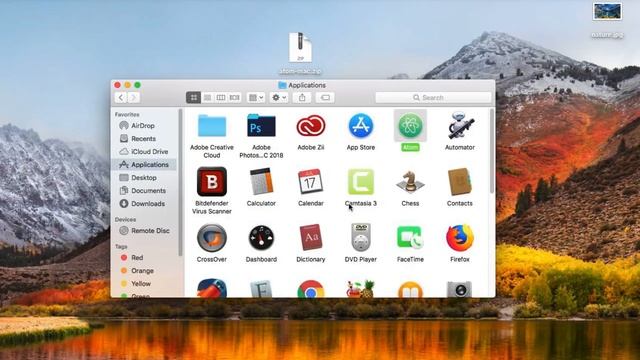This screenshot has height=360, width=640.
Task: Select the CrossOver app icon
Action: tap(212, 238)
